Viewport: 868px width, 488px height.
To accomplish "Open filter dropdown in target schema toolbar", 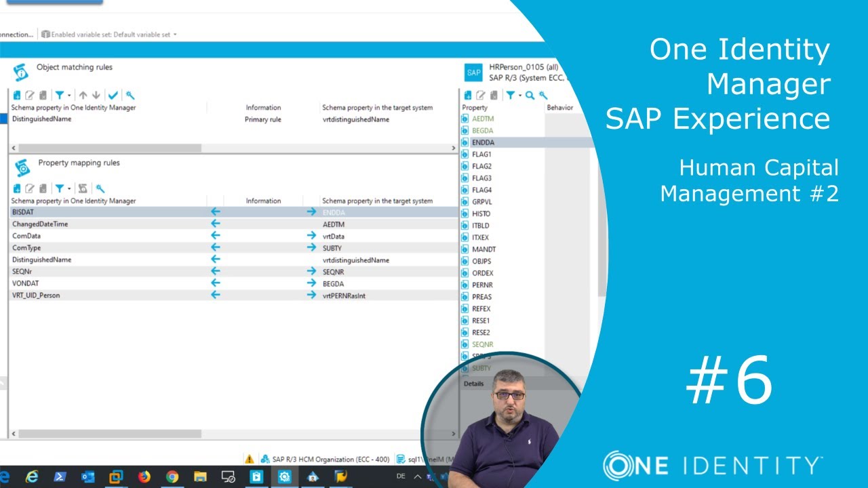I will tap(513, 96).
